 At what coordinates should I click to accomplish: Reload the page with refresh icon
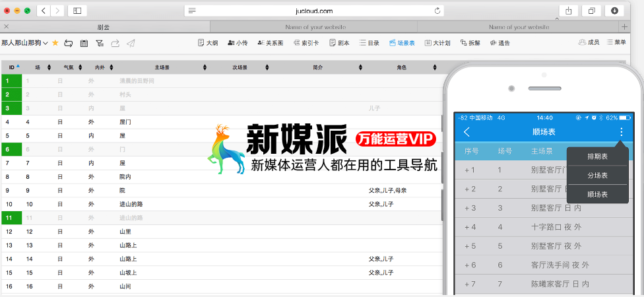437,11
